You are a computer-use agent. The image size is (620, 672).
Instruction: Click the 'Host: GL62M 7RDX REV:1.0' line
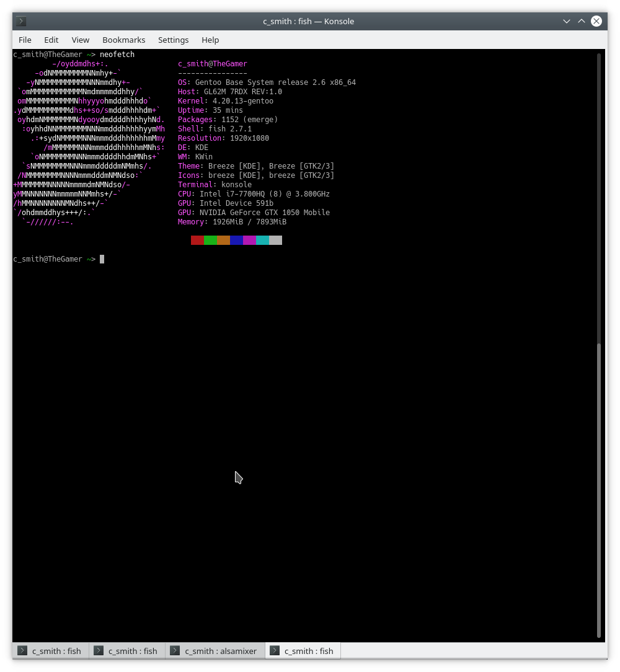[230, 92]
